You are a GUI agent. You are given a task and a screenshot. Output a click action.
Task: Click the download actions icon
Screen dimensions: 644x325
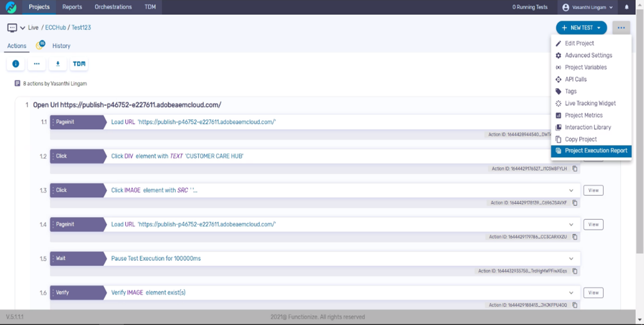(58, 64)
